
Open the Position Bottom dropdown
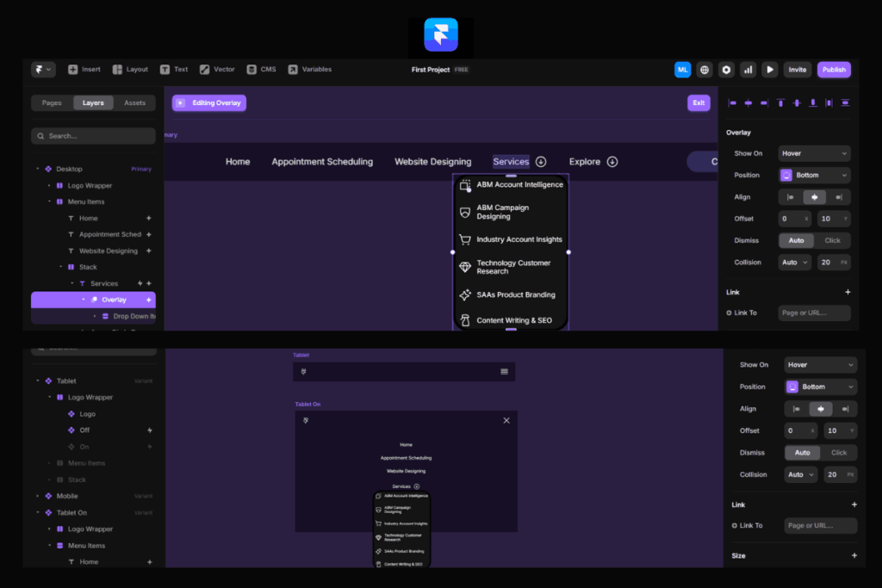coord(814,175)
